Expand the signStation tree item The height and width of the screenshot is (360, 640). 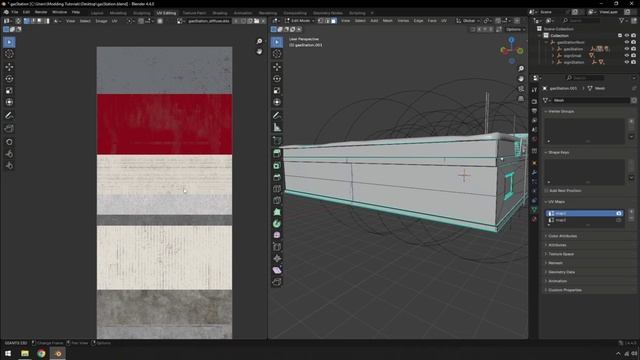coord(553,62)
